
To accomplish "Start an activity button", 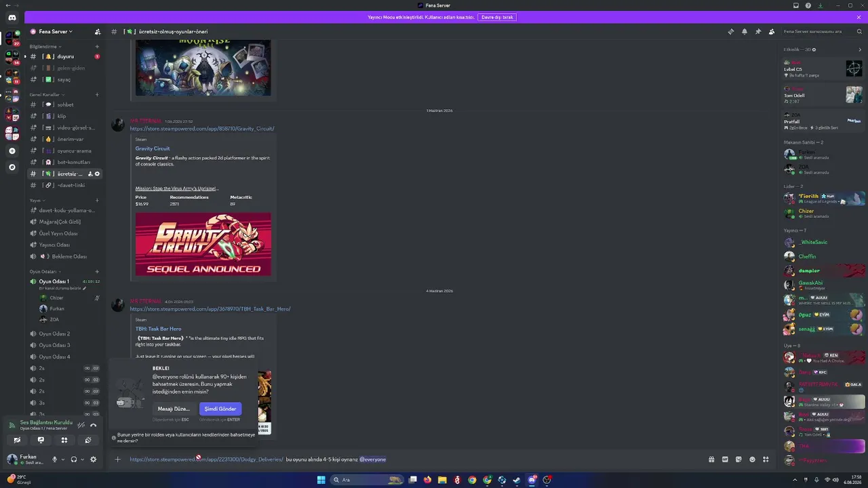I will 64,440.
